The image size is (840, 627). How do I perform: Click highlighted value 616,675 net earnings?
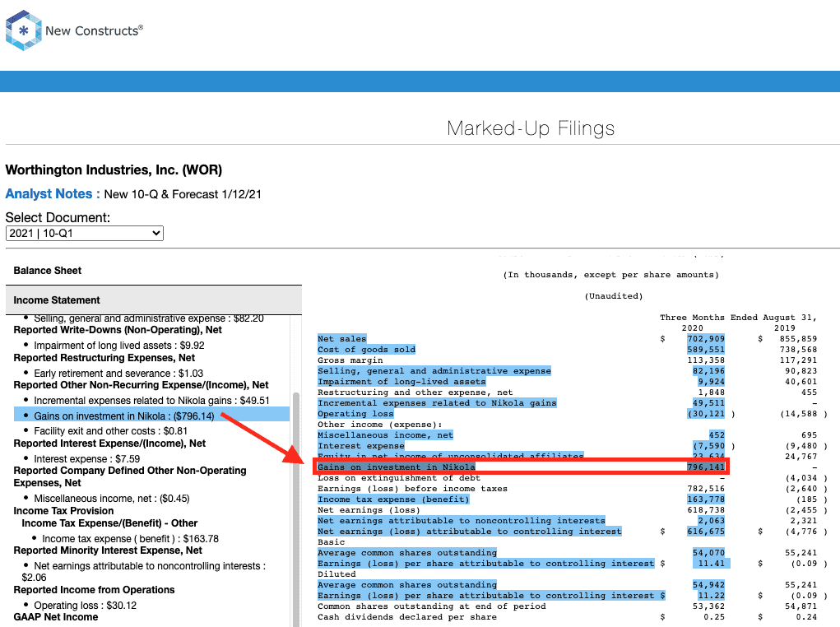tap(706, 532)
